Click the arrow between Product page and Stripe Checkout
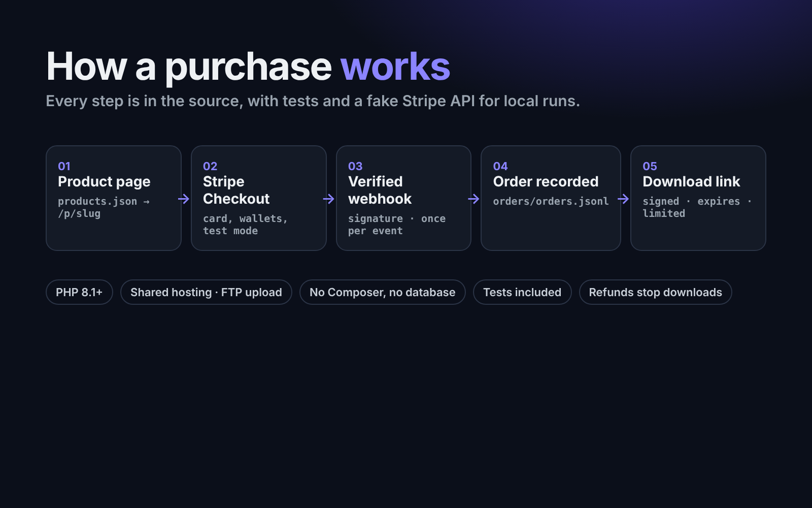This screenshot has width=812, height=508. 184,199
